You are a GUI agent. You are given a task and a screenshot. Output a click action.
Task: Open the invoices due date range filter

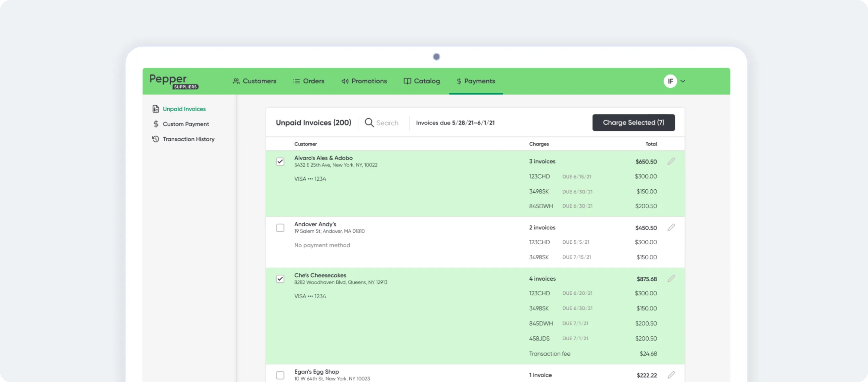(455, 123)
